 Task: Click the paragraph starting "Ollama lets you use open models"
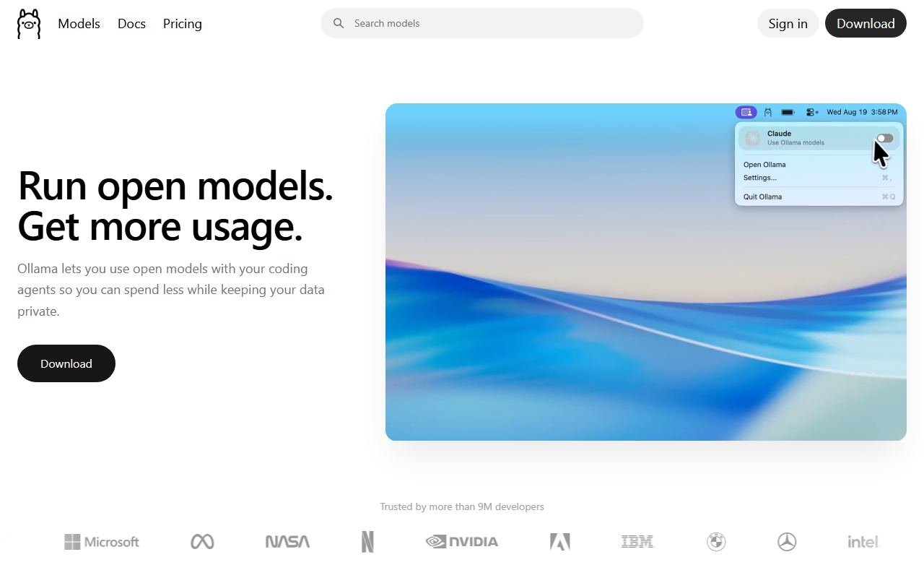pyautogui.click(x=171, y=290)
